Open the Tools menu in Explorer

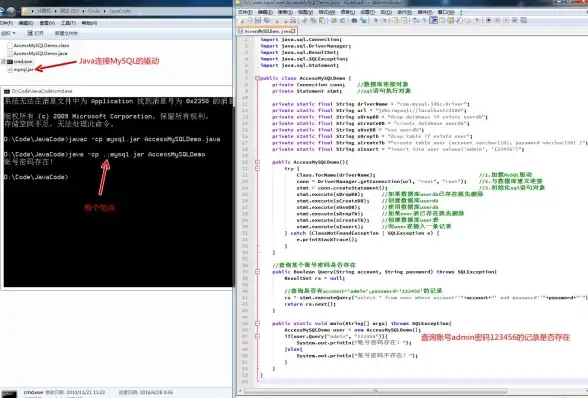[68, 23]
